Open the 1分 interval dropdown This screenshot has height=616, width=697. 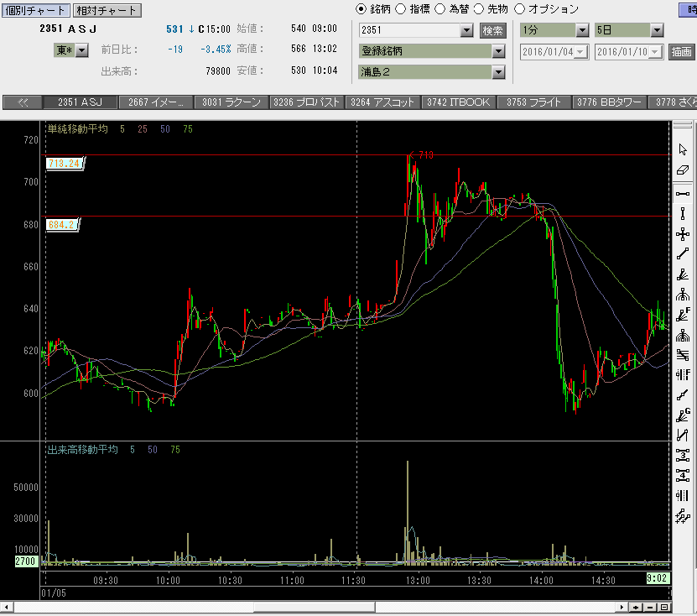point(582,30)
